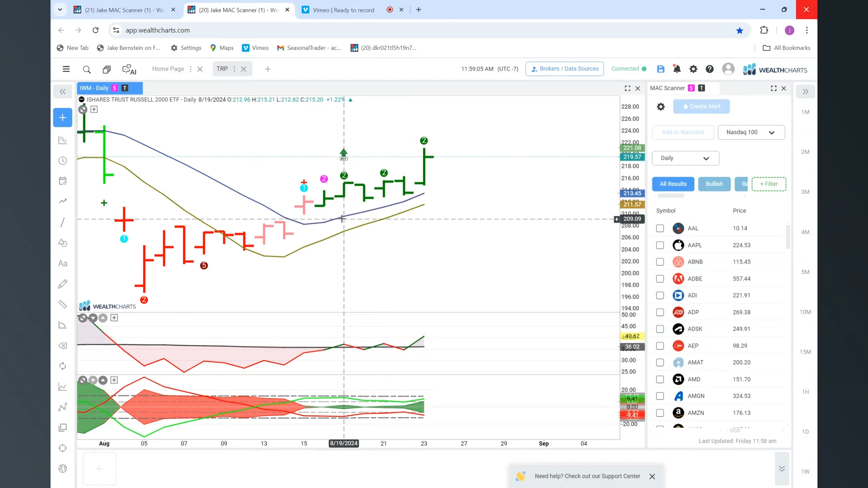Save workspace with the floppy disk icon
The height and width of the screenshot is (488, 868).
pos(660,69)
